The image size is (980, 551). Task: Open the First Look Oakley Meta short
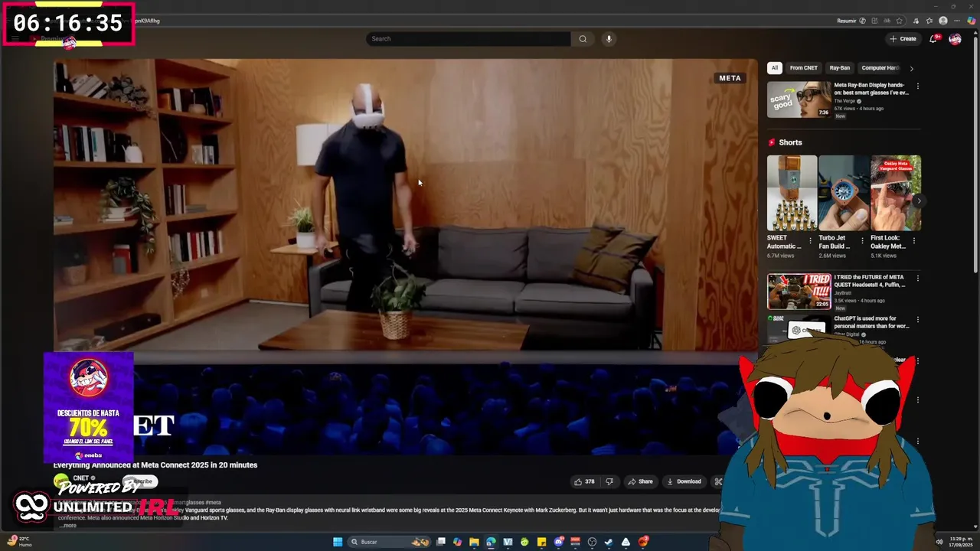896,193
